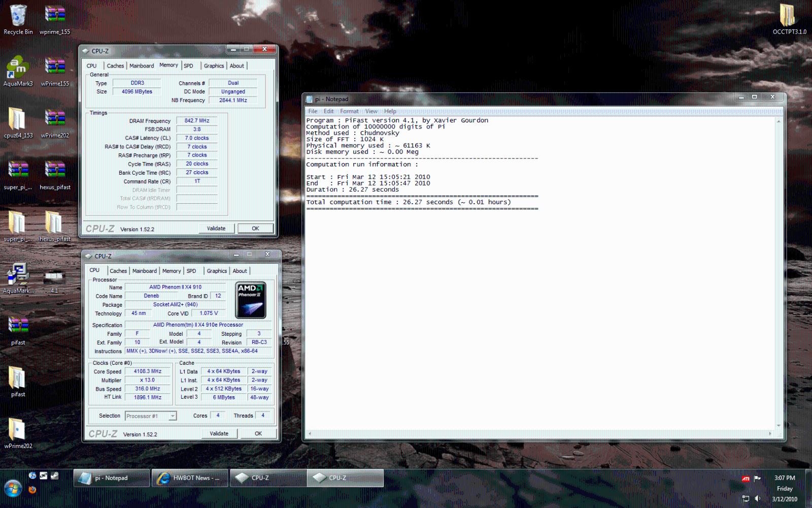
Task: Launch Steam from the quick launch area
Action: [54, 476]
